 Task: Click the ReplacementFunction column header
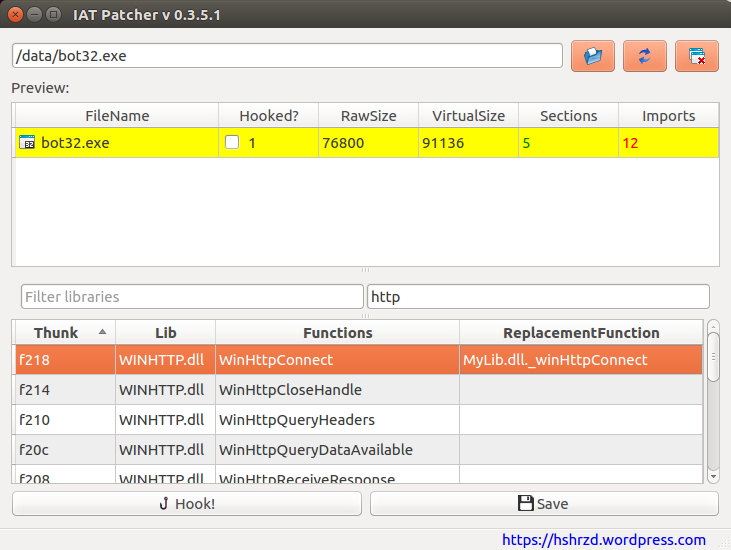581,333
